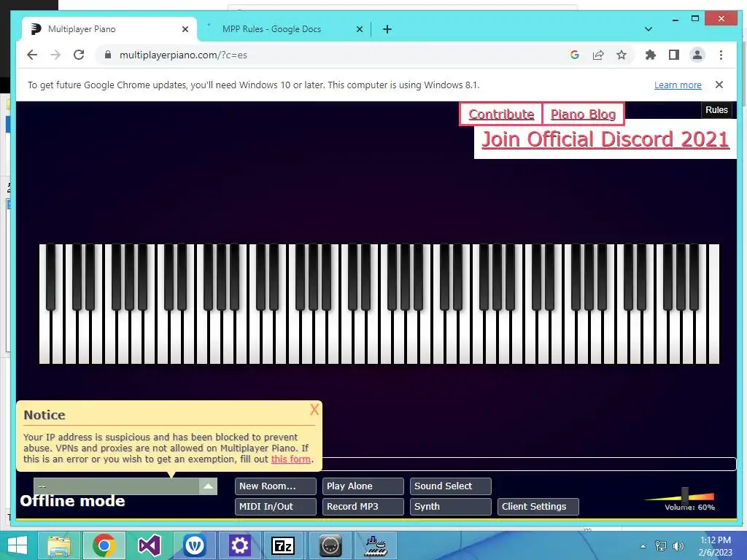Viewport: 747px width, 560px height.
Task: Open the Chrome profile avatar
Action: [697, 55]
